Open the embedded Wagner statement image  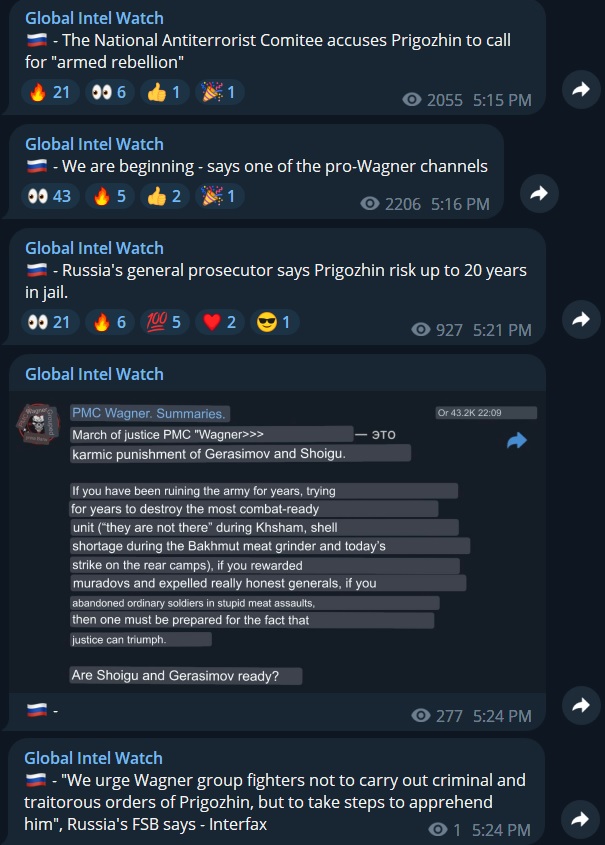coord(277,542)
